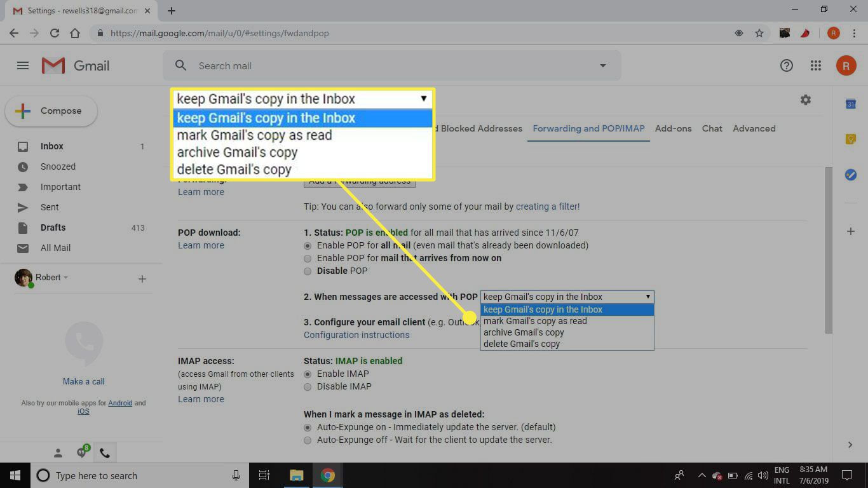The image size is (868, 488).
Task: Select Enable POP for mail that arrives from now on
Action: 308,259
